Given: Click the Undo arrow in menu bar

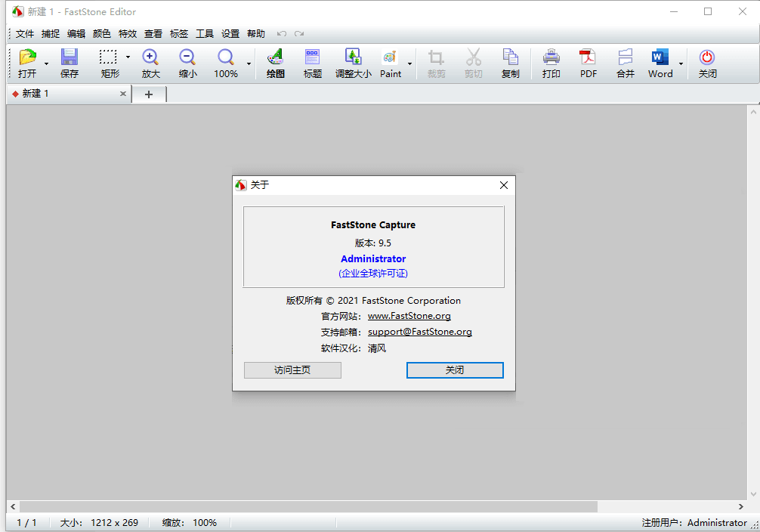Looking at the screenshot, I should [282, 33].
